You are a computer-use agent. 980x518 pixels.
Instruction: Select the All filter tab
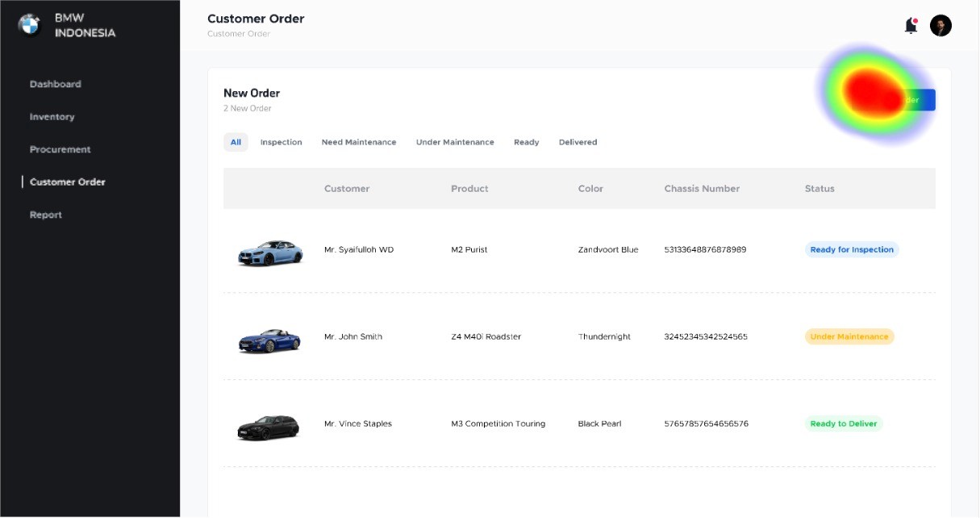pos(236,142)
